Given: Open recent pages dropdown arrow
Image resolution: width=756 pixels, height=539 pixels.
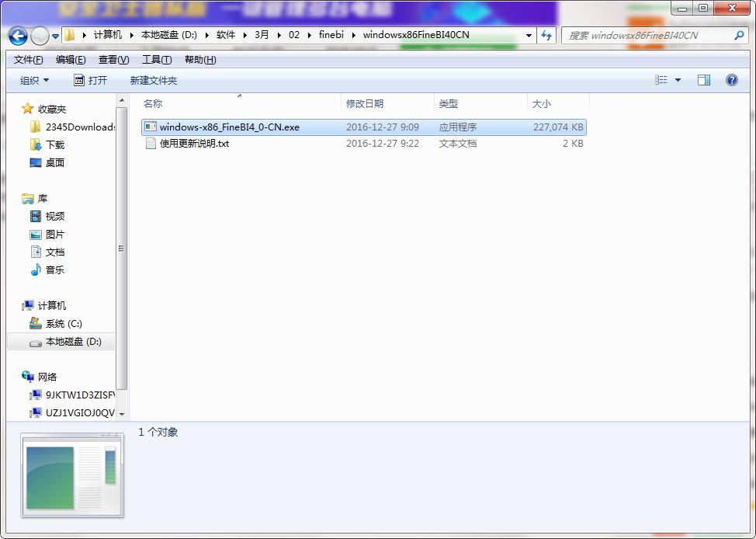Looking at the screenshot, I should 55,37.
